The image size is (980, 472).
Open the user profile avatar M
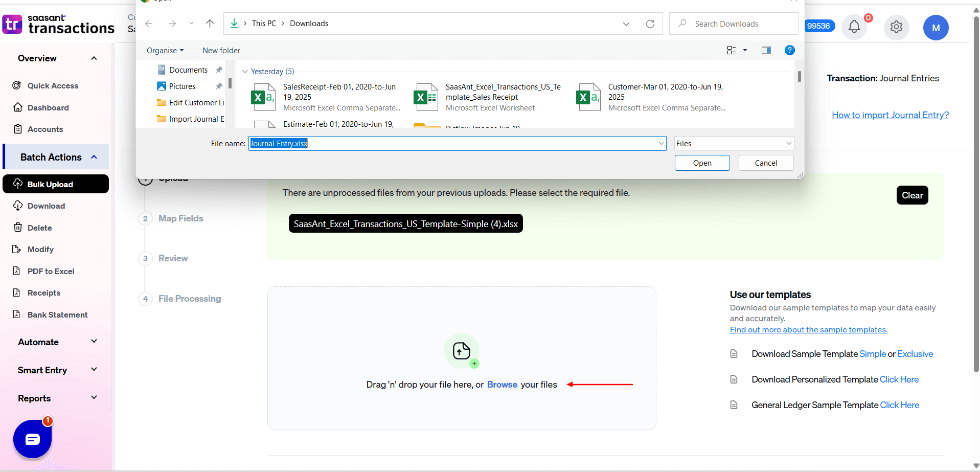[936, 28]
